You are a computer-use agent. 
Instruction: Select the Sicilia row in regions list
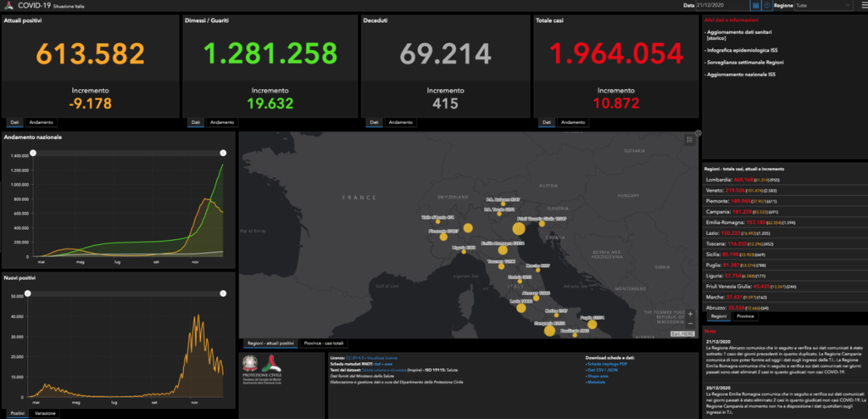pyautogui.click(x=783, y=254)
